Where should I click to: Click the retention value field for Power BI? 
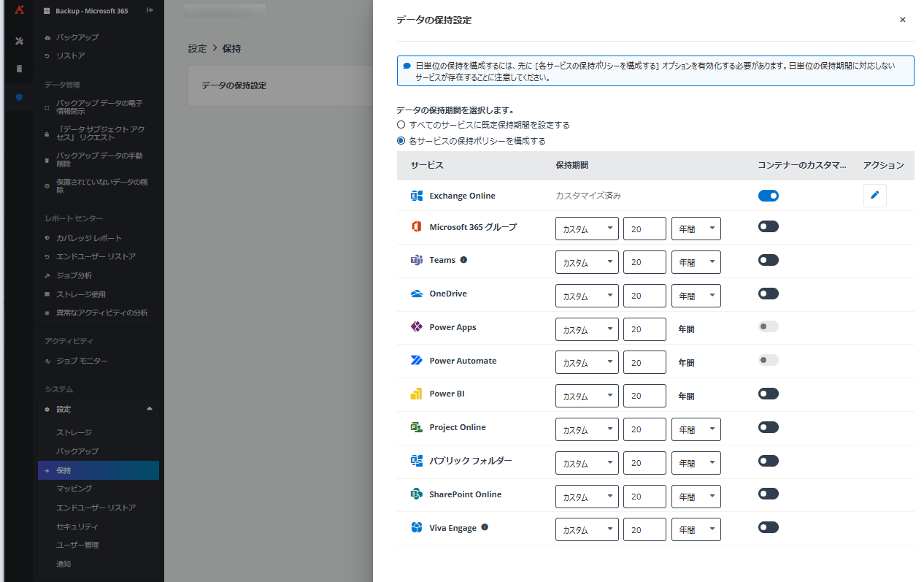tap(644, 396)
